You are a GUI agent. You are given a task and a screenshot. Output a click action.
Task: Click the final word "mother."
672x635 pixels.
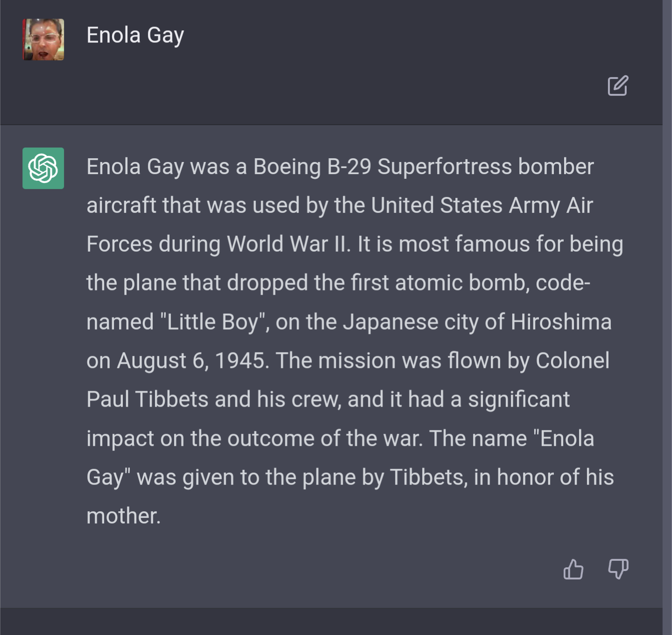[x=123, y=516]
